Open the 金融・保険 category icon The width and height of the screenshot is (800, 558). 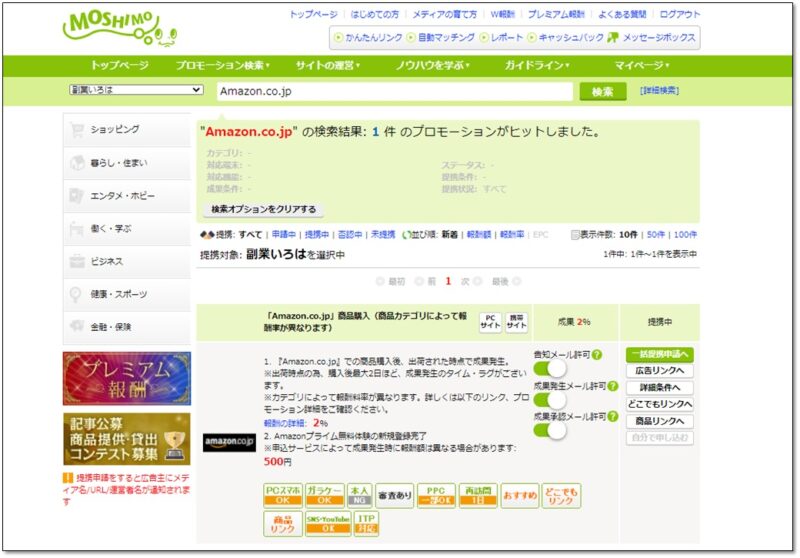click(x=77, y=326)
